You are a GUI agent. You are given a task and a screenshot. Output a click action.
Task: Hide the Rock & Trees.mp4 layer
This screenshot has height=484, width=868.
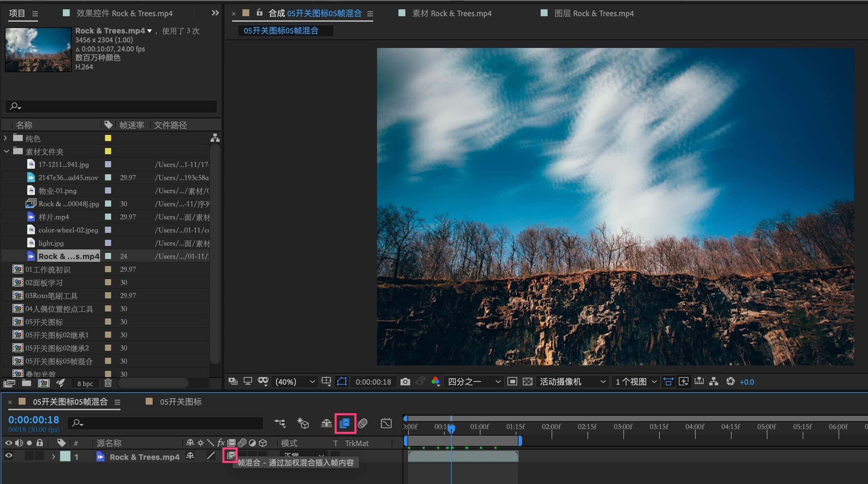[x=9, y=456]
